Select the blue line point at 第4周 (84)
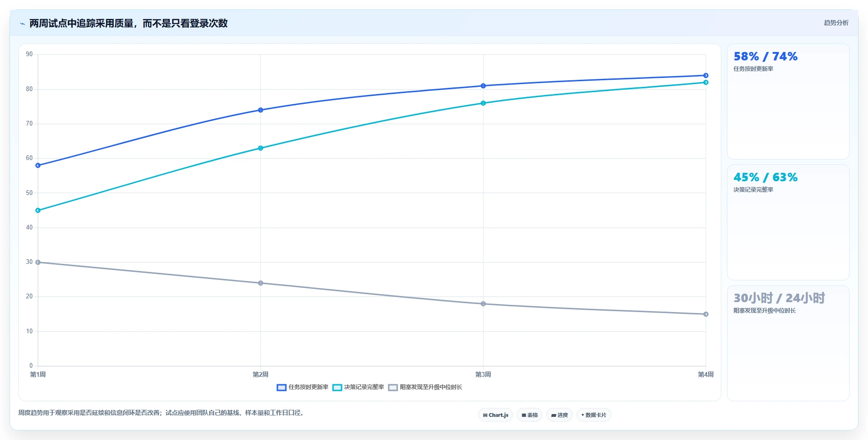 point(706,76)
